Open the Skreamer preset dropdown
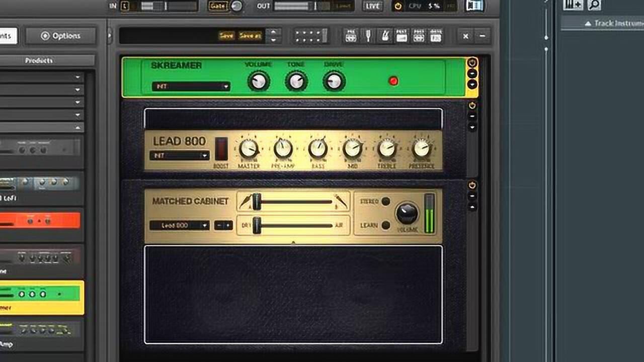 click(191, 86)
